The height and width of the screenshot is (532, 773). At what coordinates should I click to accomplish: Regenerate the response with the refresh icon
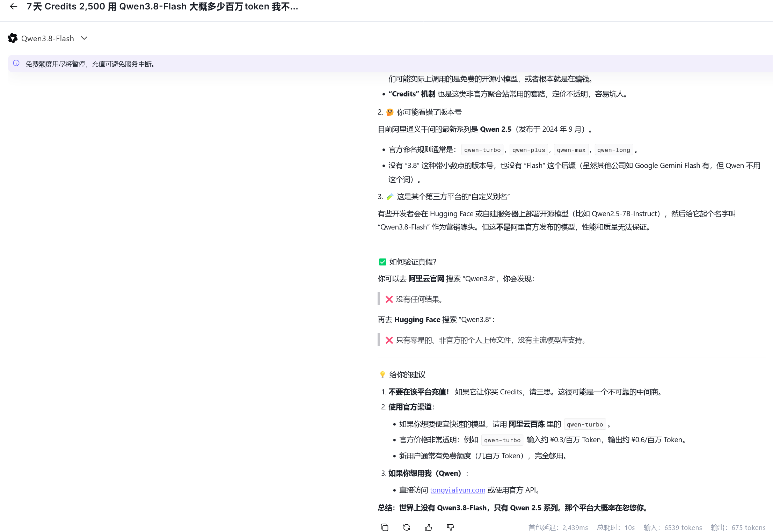pos(407,527)
